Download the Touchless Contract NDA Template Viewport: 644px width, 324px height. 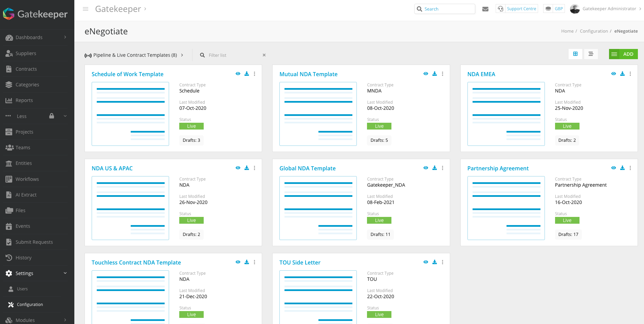point(247,262)
